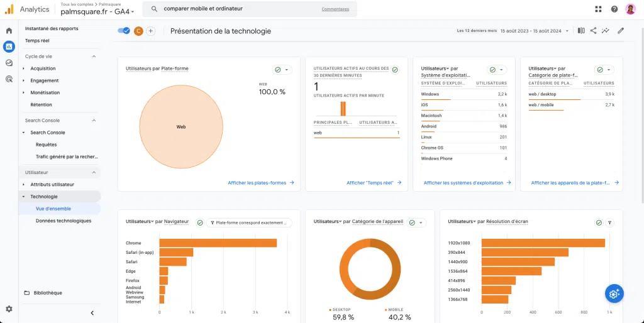
Task: Click the Commentaires link in search bar
Action: coord(335,9)
